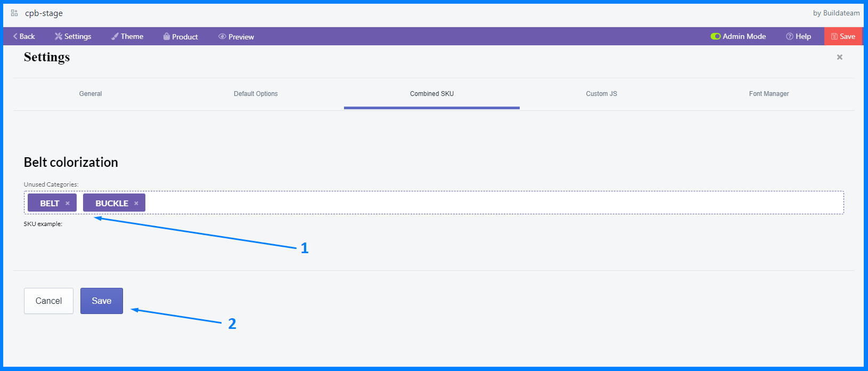Open Settings from the purple toolbar
Image resolution: width=868 pixels, height=371 pixels.
point(73,36)
